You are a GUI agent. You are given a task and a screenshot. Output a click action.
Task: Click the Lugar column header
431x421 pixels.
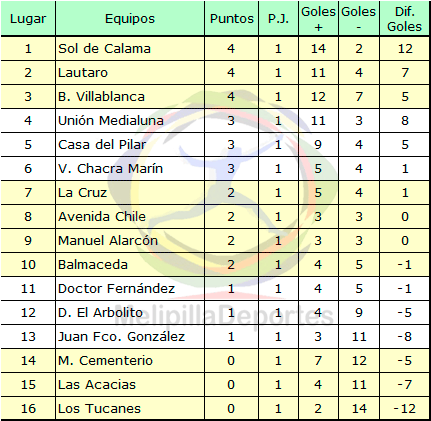(28, 19)
